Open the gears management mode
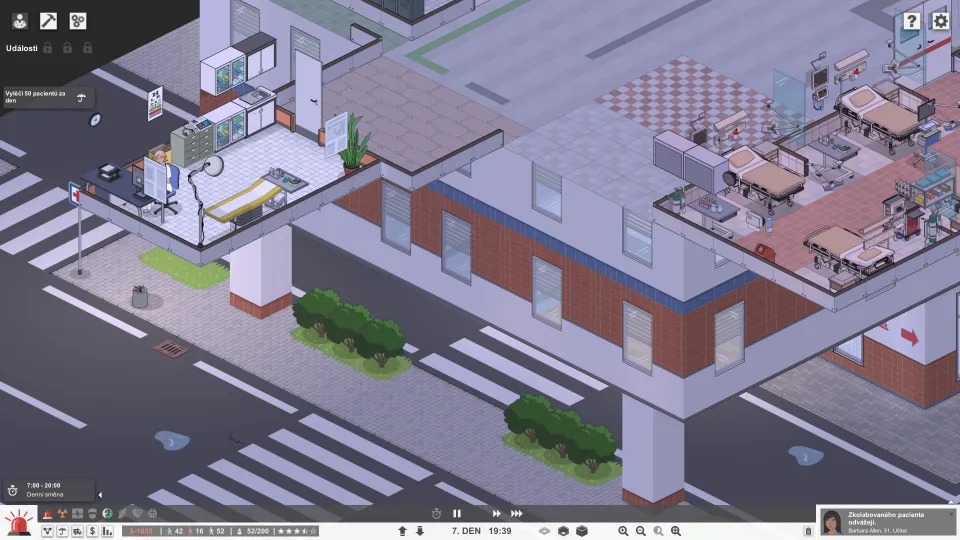This screenshot has width=960, height=540. (x=77, y=20)
